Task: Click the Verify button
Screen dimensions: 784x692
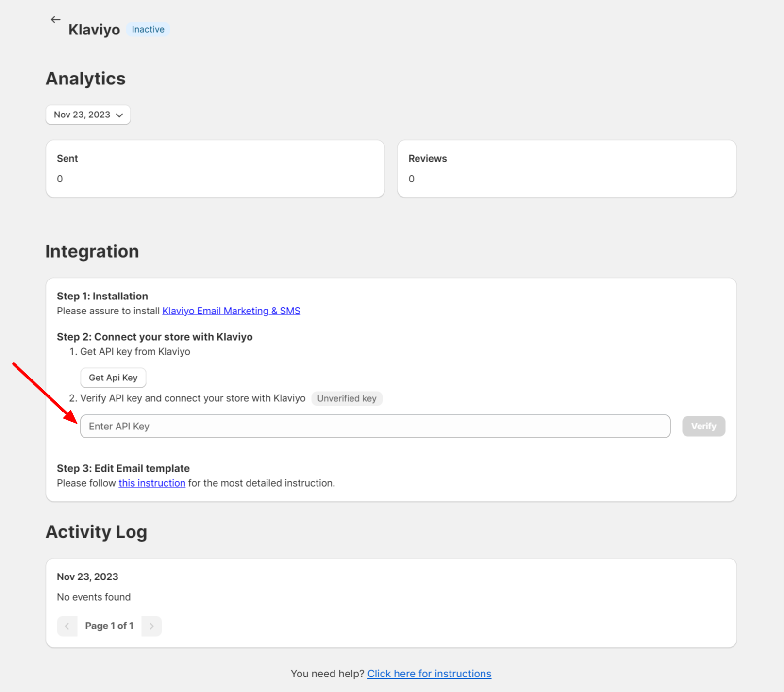Action: (703, 426)
